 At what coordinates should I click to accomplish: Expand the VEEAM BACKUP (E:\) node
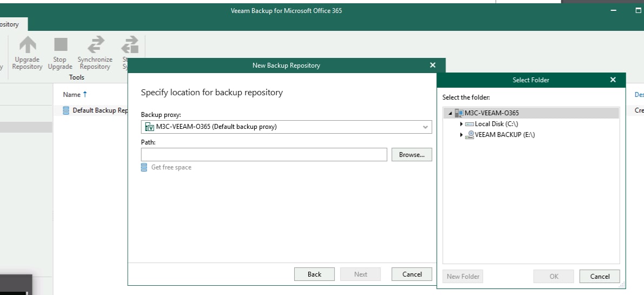coord(461,135)
